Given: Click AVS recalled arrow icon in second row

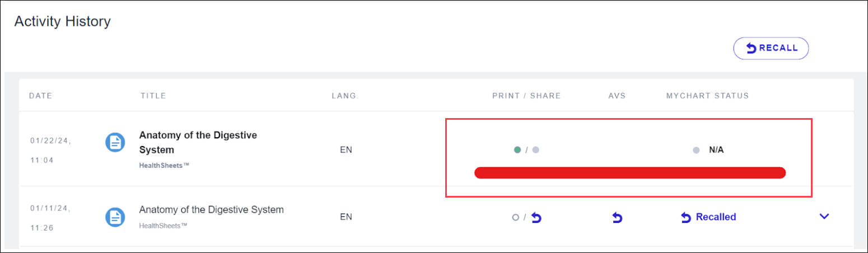Looking at the screenshot, I should coord(617,217).
